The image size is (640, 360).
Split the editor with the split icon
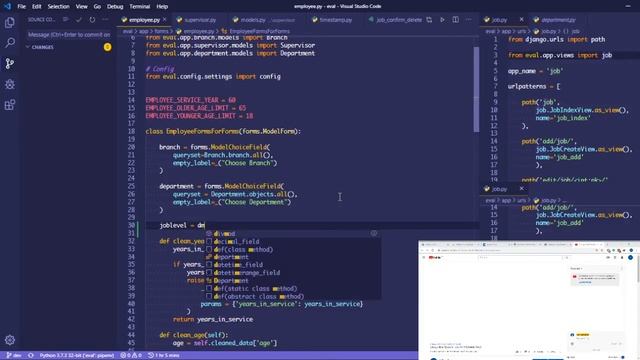point(456,20)
